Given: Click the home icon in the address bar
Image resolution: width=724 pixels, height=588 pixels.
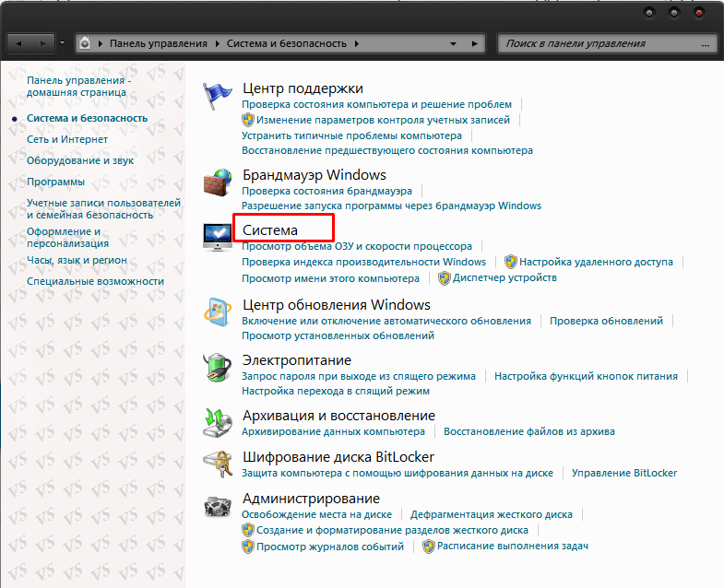Looking at the screenshot, I should point(85,43).
